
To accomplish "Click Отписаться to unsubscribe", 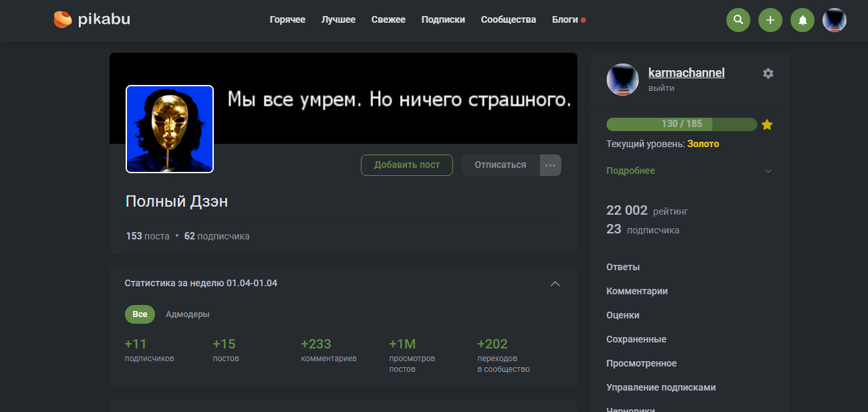I will pyautogui.click(x=500, y=165).
